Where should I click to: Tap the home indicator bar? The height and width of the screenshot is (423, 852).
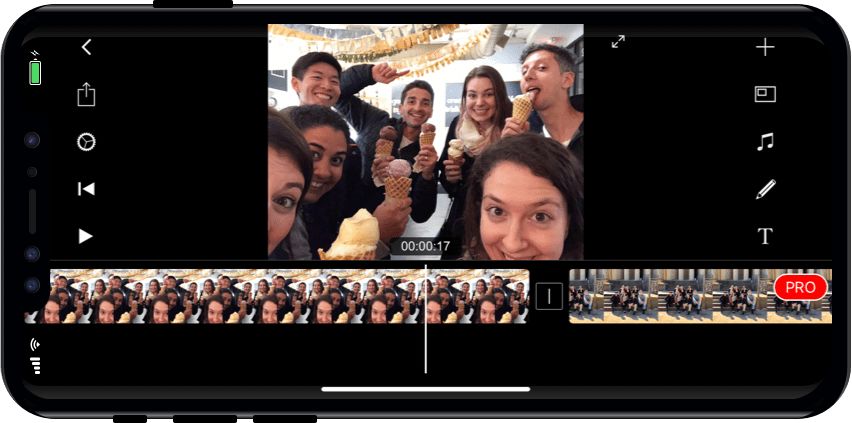coord(425,389)
